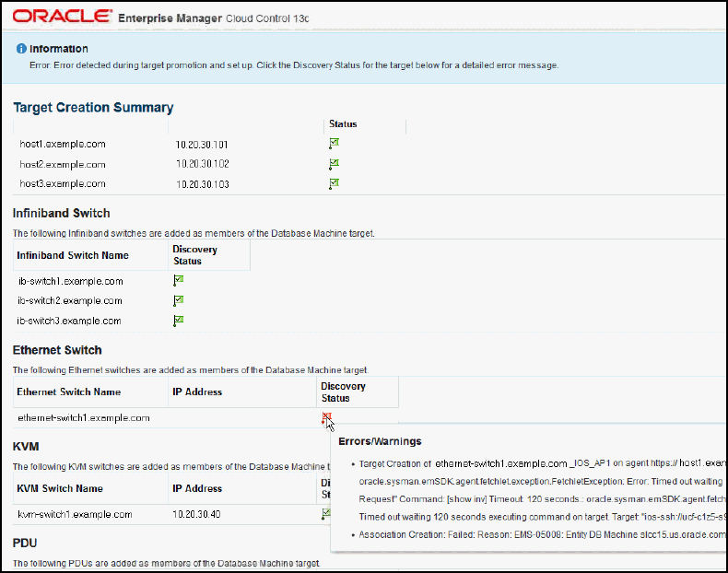The width and height of the screenshot is (728, 573).
Task: Click discovery status flag for kvm-switch1.example.com
Action: 326,514
